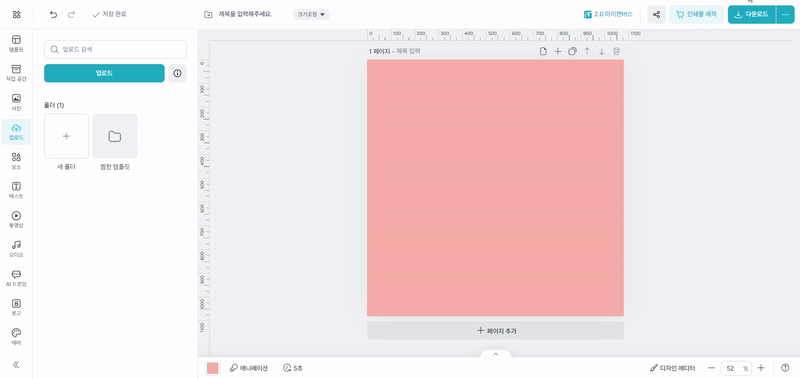Expand the page list chevron at bottom
The image size is (800, 378).
click(495, 354)
